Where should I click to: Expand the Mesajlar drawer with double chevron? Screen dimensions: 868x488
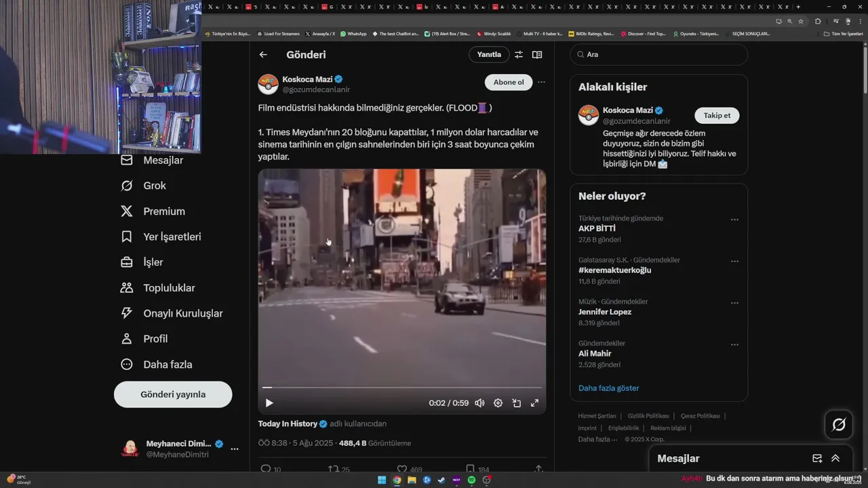(x=835, y=459)
